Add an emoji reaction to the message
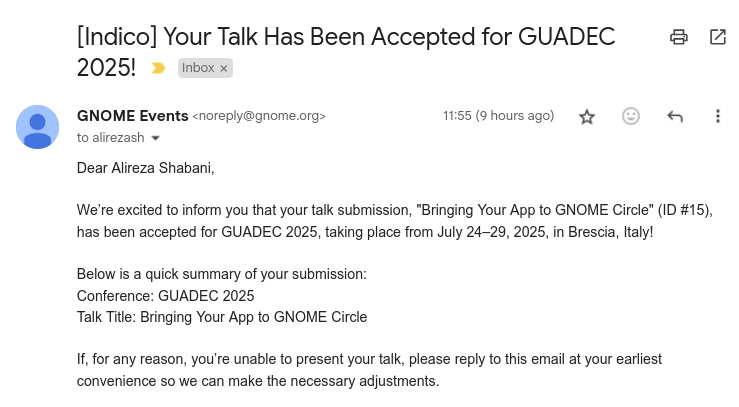This screenshot has width=739, height=407. coord(631,116)
